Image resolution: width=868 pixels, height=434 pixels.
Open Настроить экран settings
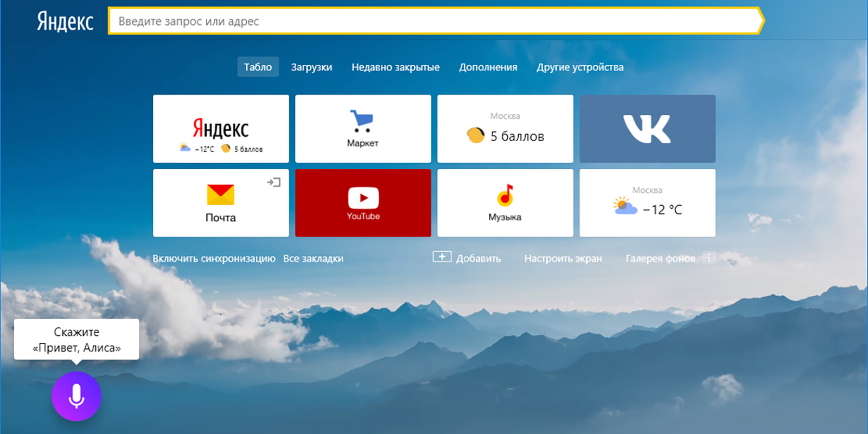[x=563, y=258]
